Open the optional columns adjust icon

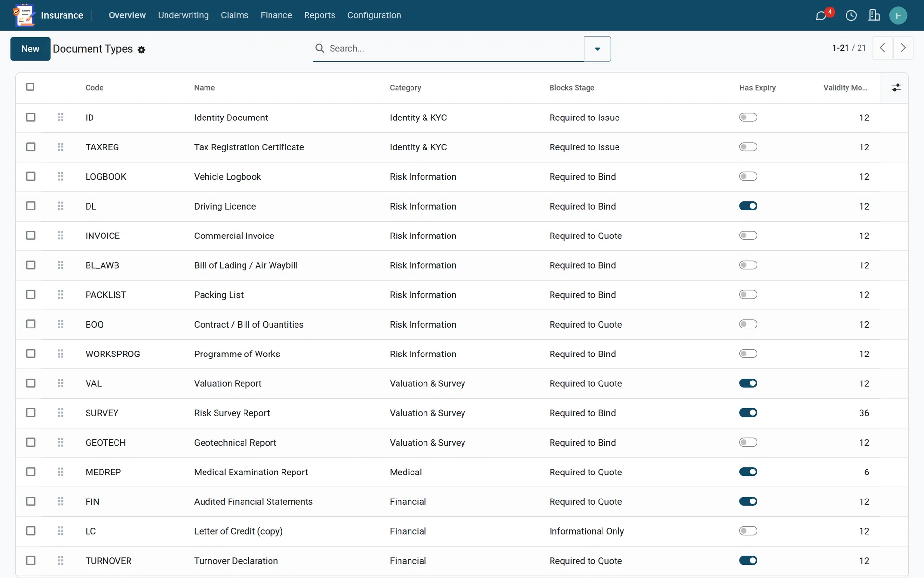(896, 87)
